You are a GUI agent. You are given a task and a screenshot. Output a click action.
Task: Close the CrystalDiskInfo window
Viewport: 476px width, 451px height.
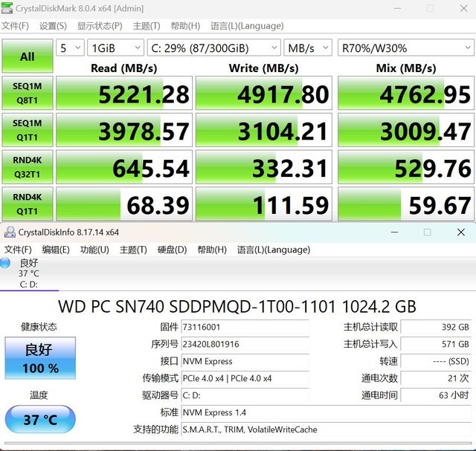[x=461, y=233]
